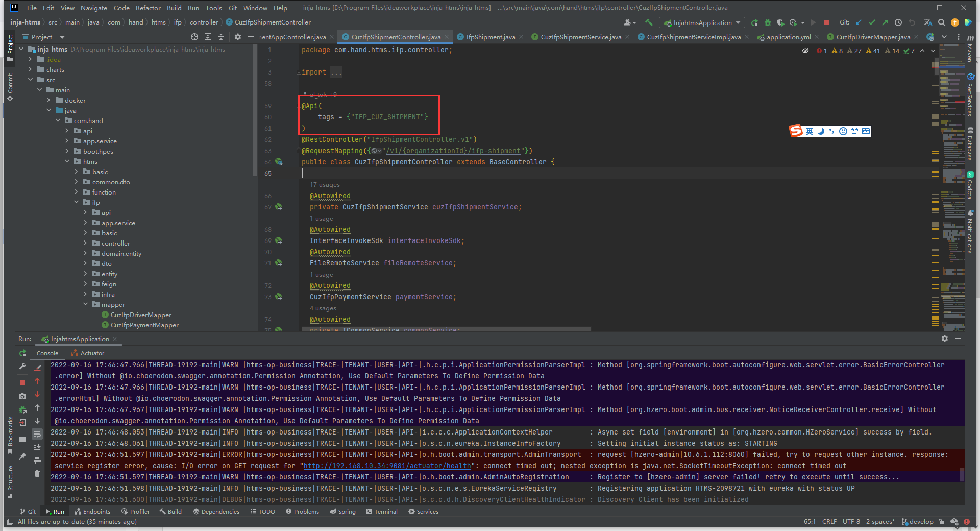Print the console output
Image resolution: width=980 pixels, height=531 pixels.
click(37, 461)
